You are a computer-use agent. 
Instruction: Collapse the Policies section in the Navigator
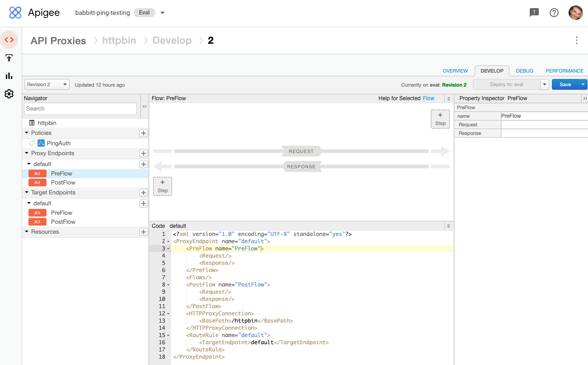(x=27, y=133)
